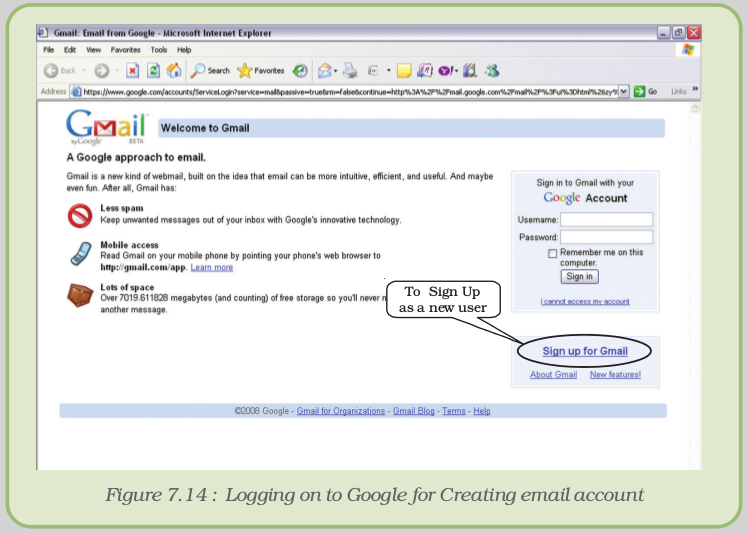
Task: Click the Windows flag logo in the menu bar
Action: coord(688,50)
